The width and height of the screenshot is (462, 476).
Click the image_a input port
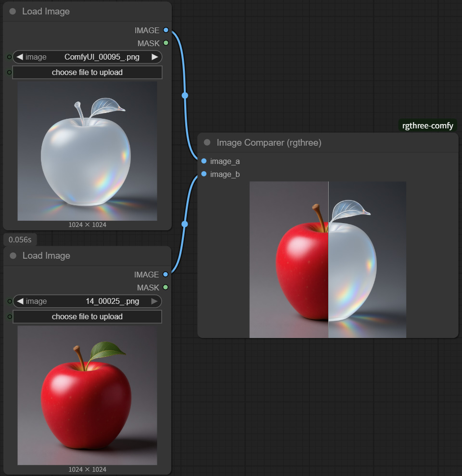click(204, 161)
